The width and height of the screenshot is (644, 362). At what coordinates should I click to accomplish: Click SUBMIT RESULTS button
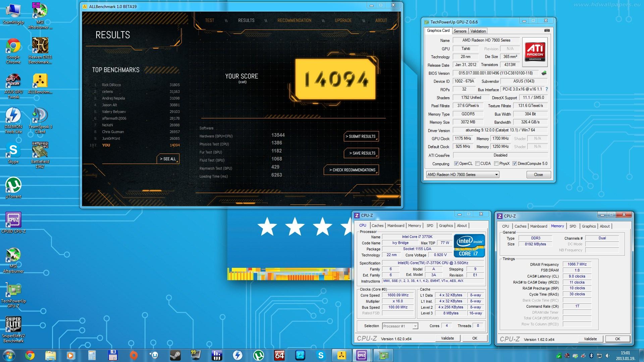[x=362, y=136]
